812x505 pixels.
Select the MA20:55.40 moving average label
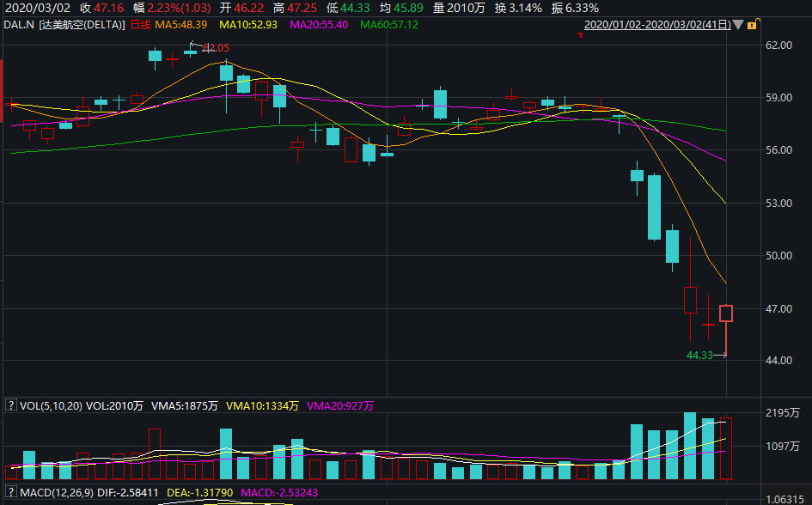(x=319, y=24)
